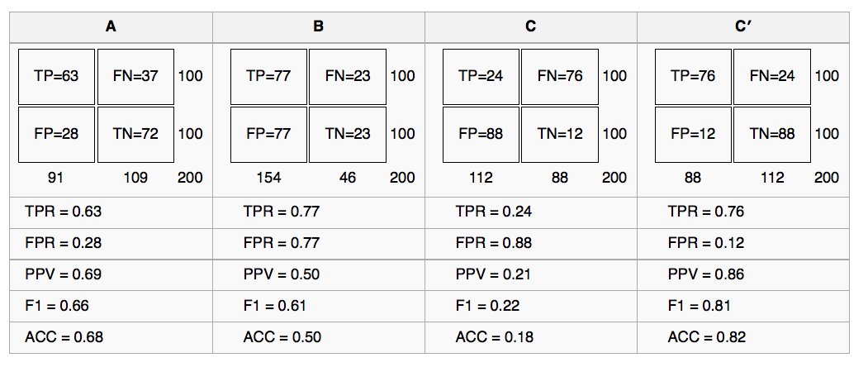Select the FN=76 box

(x=560, y=76)
